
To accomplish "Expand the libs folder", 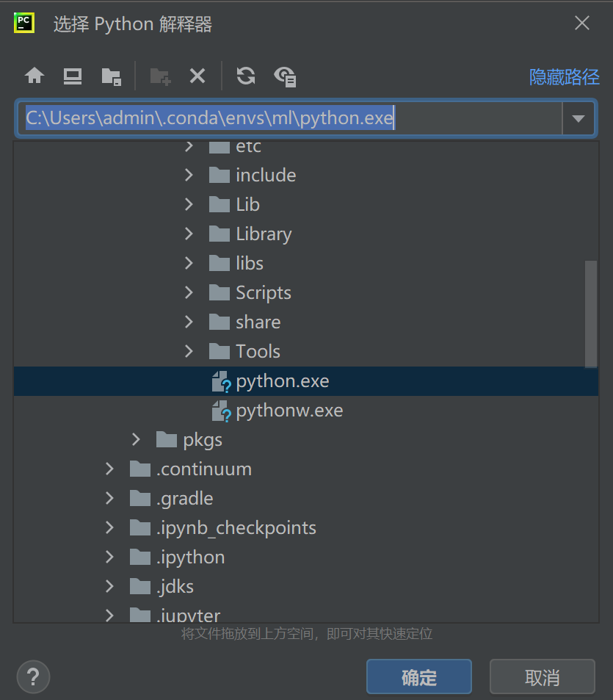I will click(x=189, y=263).
